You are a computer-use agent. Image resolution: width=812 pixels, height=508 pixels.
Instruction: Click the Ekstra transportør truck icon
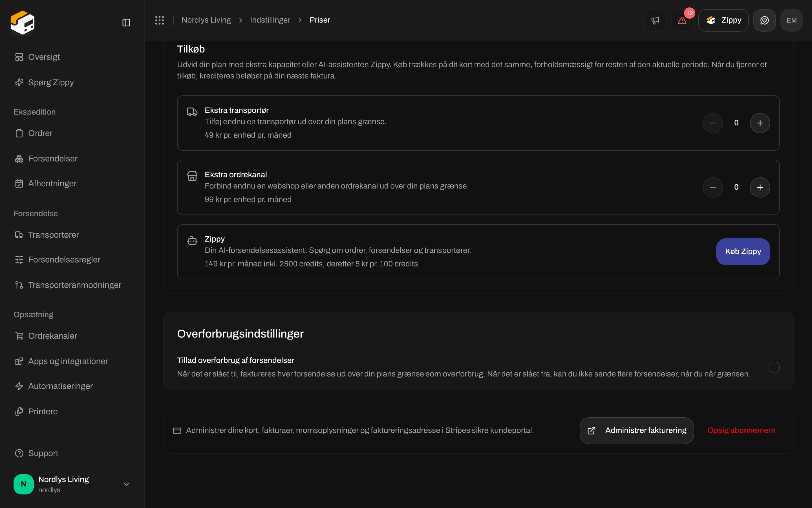tap(192, 111)
